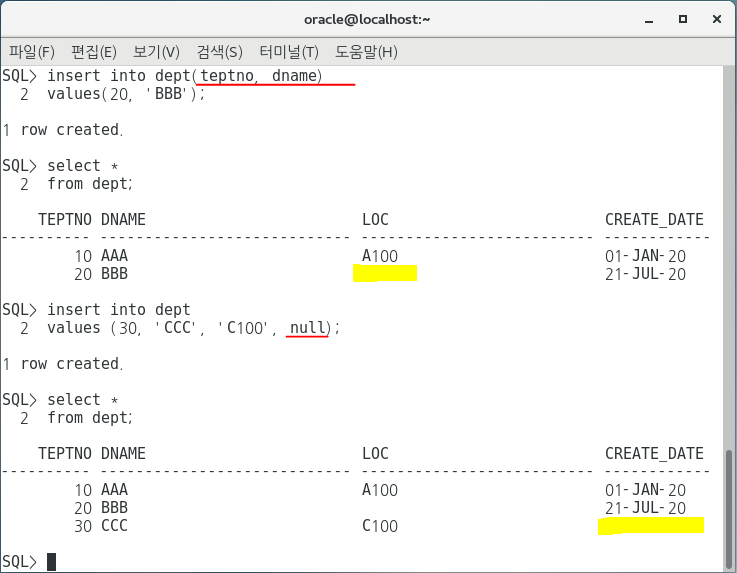
Task: Click BBB in the first result table
Action: tap(114, 274)
